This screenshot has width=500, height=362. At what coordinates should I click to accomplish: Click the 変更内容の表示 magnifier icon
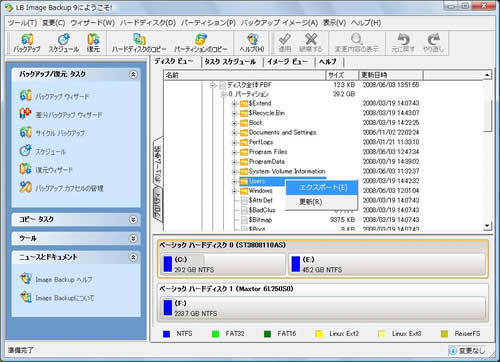tap(357, 43)
